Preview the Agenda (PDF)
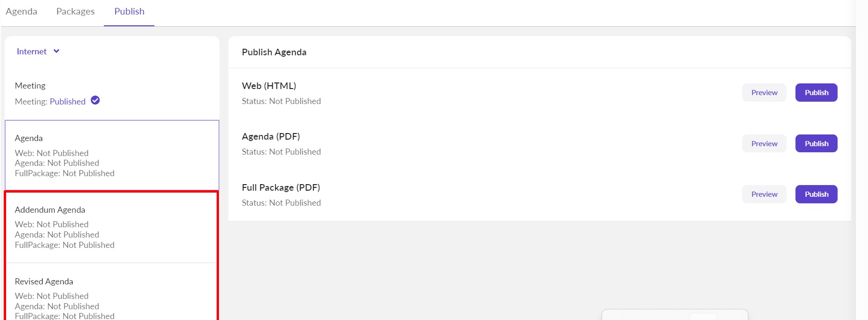 click(x=764, y=143)
